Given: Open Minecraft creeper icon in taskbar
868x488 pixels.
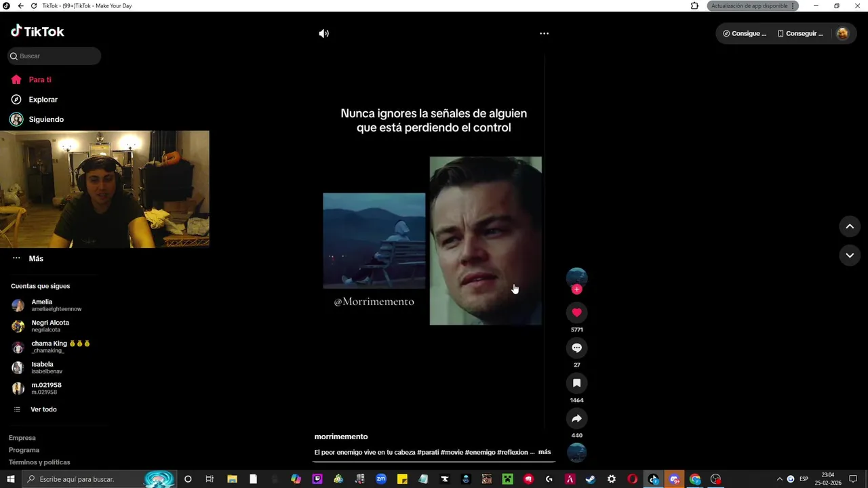Looking at the screenshot, I should [507, 479].
